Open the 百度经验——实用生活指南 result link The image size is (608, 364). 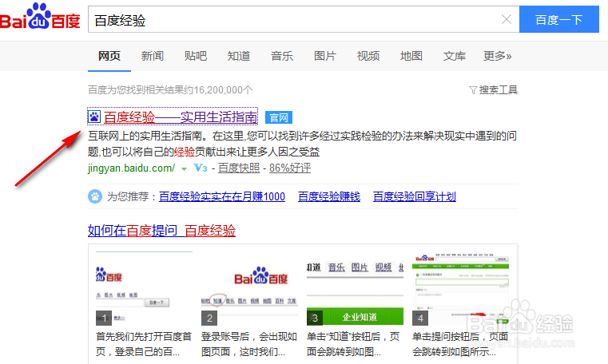(181, 117)
